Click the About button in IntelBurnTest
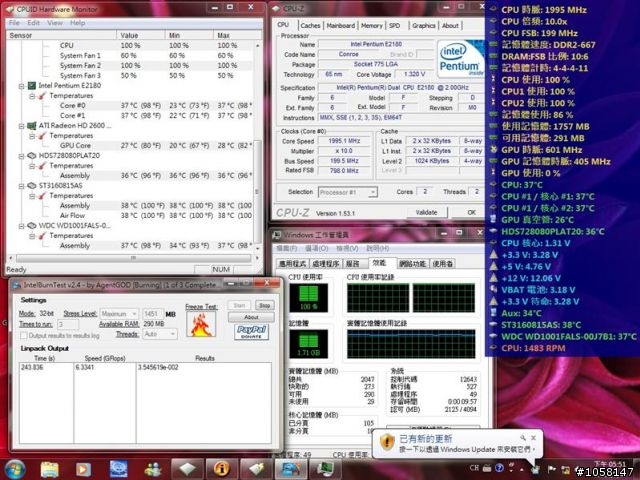 click(x=251, y=317)
